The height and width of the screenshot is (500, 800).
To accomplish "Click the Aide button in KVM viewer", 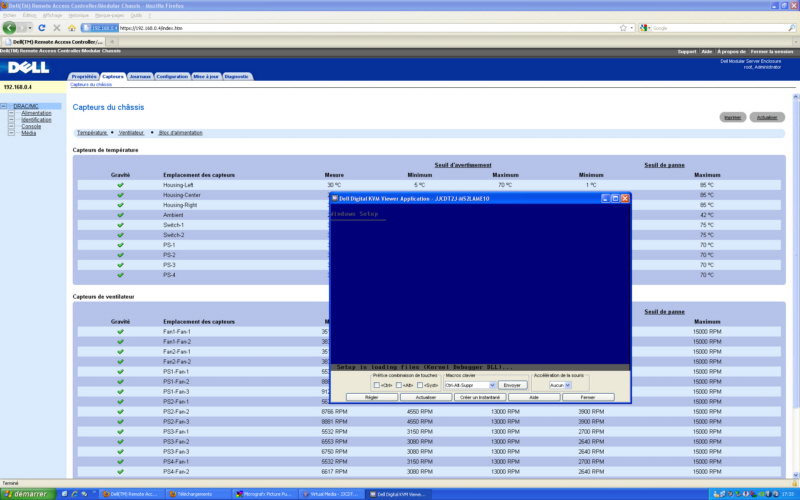I will (534, 397).
